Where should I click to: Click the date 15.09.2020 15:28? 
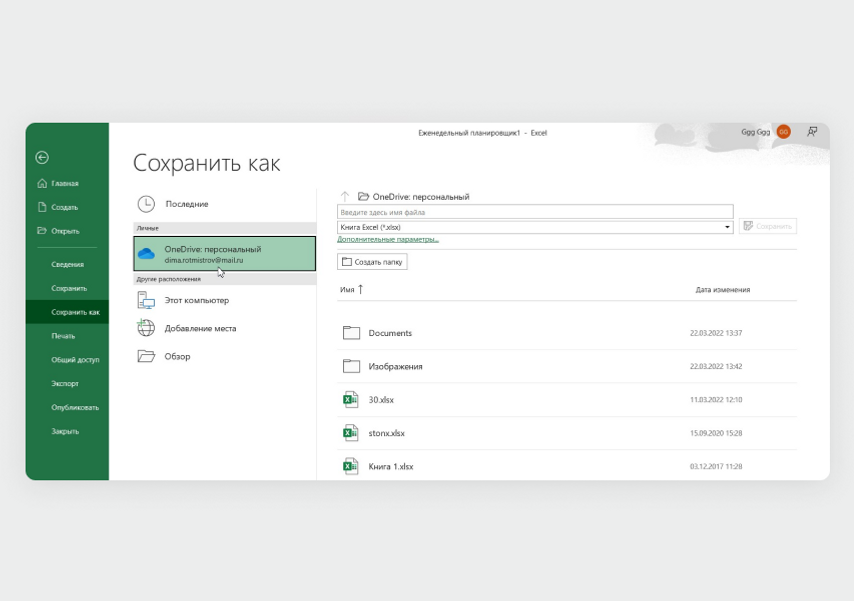[x=716, y=433]
